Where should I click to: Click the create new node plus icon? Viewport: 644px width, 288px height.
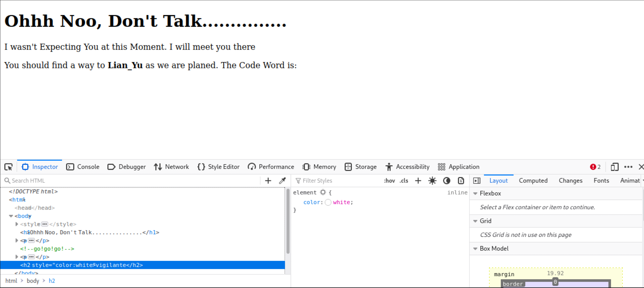(268, 181)
